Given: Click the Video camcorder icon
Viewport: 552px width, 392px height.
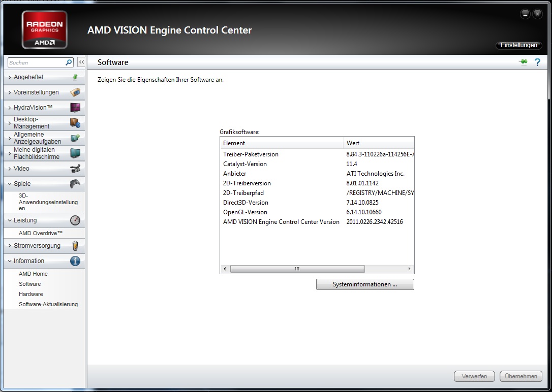Looking at the screenshot, I should click(x=75, y=169).
